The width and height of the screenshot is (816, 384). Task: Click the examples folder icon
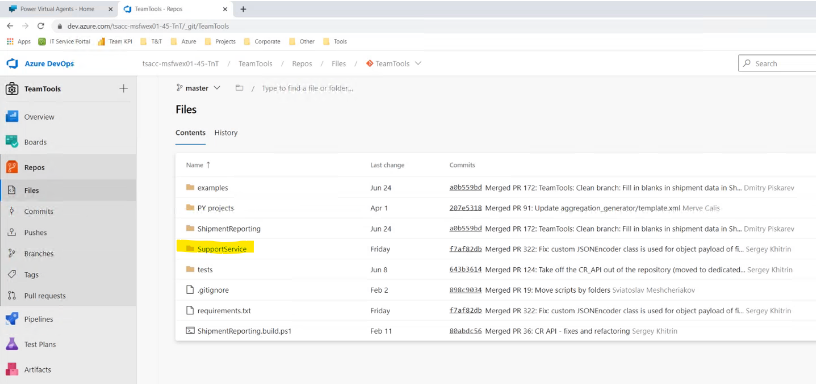click(x=190, y=187)
